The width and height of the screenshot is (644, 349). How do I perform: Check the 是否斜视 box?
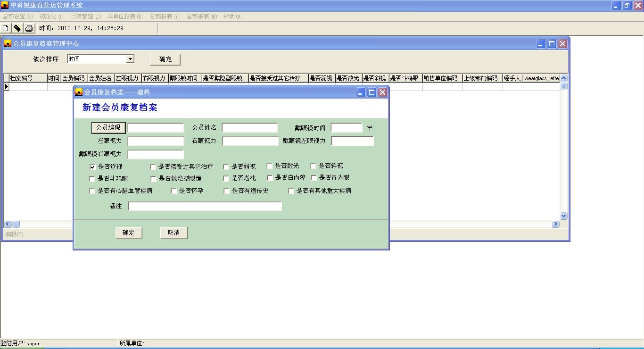pyautogui.click(x=313, y=166)
